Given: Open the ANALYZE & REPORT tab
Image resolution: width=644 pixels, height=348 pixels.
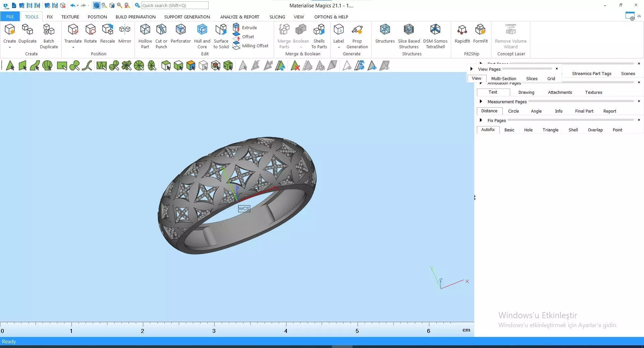Looking at the screenshot, I should pyautogui.click(x=239, y=17).
